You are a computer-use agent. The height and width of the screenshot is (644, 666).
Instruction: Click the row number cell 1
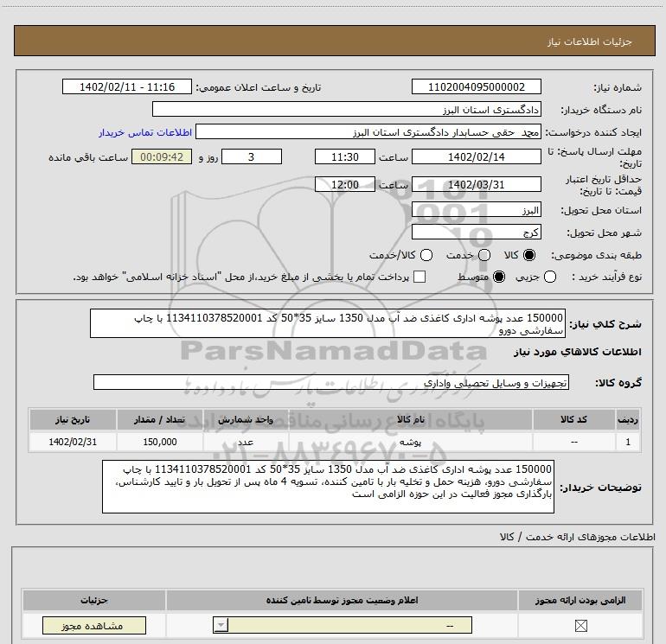tap(628, 442)
